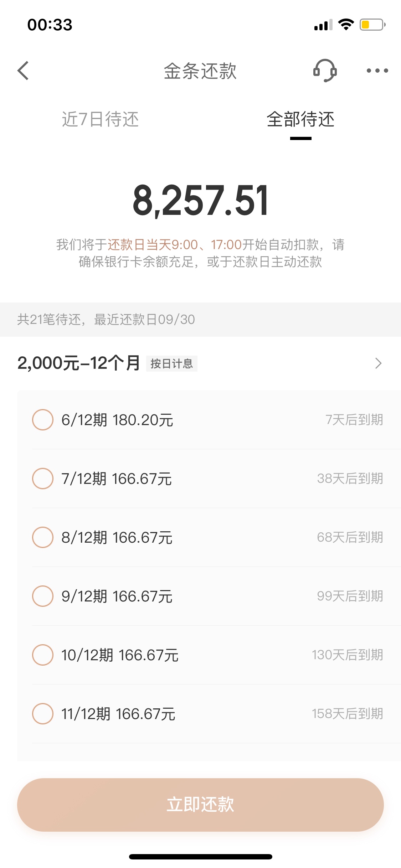This screenshot has height=868, width=401.
Task: Switch to 全部待还 tab
Action: [300, 119]
